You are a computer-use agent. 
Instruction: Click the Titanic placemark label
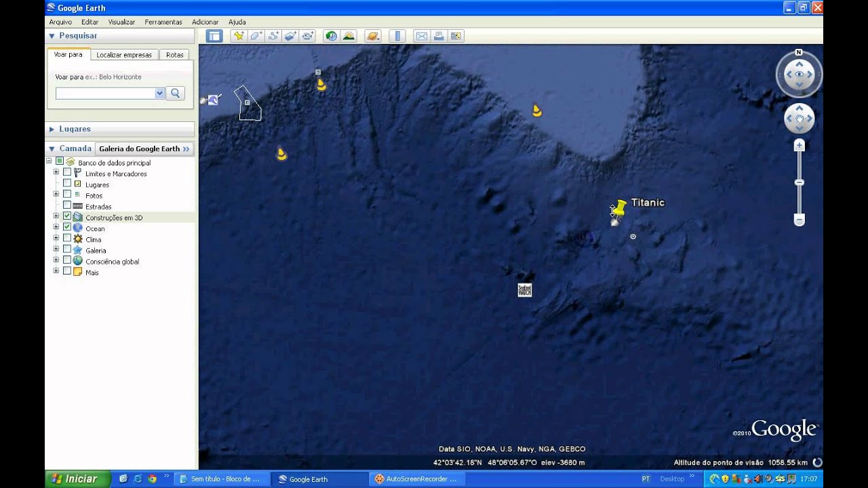[x=648, y=203]
